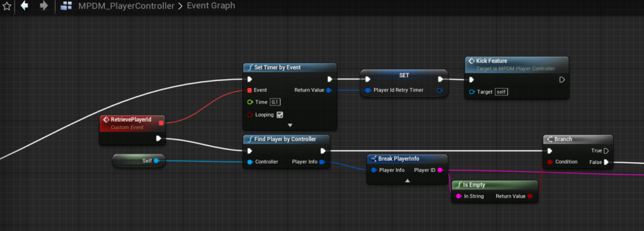
Task: Click the Branch True exec pin
Action: [x=606, y=151]
